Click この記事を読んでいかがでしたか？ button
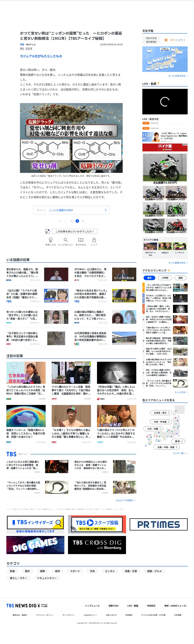This screenshot has height=644, width=194. [x=75, y=231]
